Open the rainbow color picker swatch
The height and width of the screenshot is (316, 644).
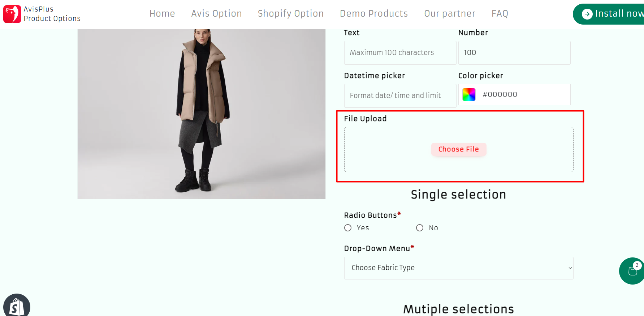point(469,95)
